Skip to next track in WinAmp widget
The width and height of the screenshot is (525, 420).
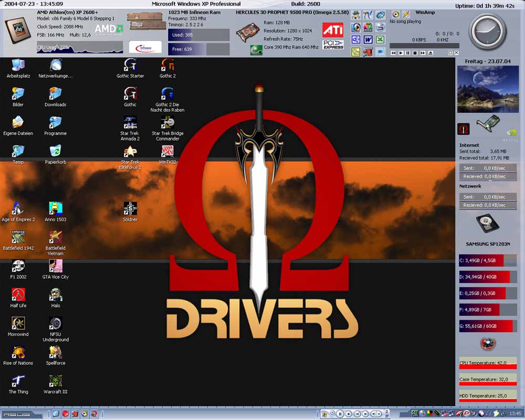coord(423,53)
